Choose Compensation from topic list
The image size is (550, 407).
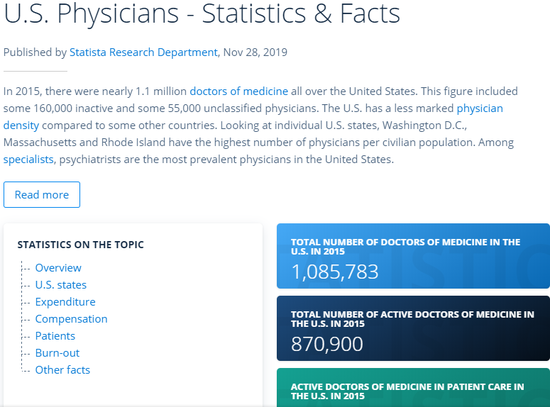[x=71, y=319]
